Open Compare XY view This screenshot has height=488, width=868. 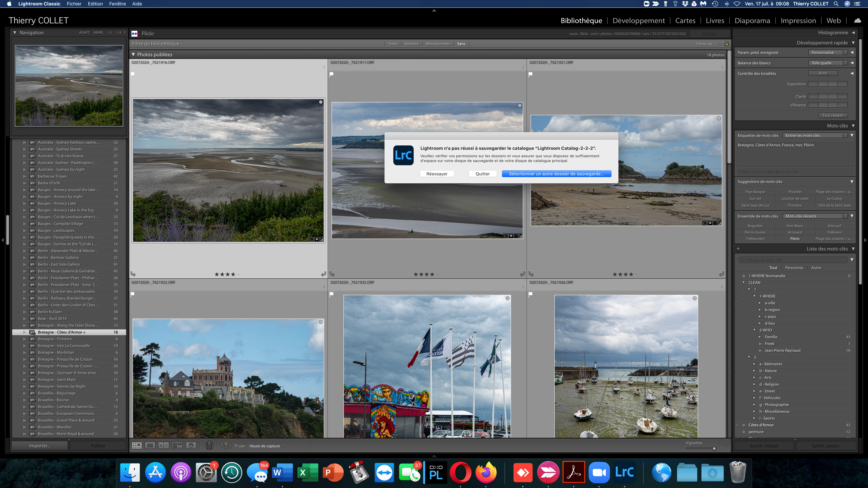[x=163, y=446]
